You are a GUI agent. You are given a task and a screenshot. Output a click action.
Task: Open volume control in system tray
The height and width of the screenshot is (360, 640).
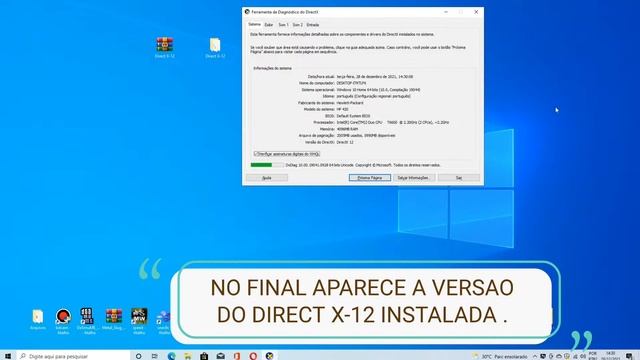[x=583, y=356]
